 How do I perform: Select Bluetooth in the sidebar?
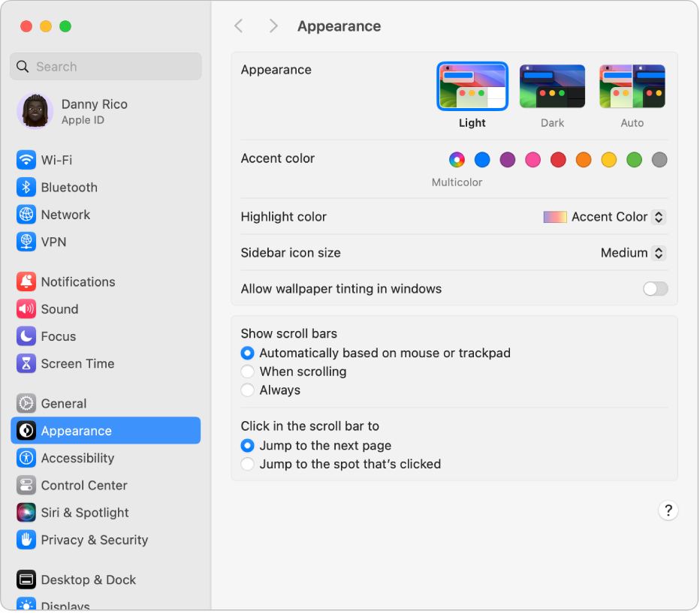point(68,187)
